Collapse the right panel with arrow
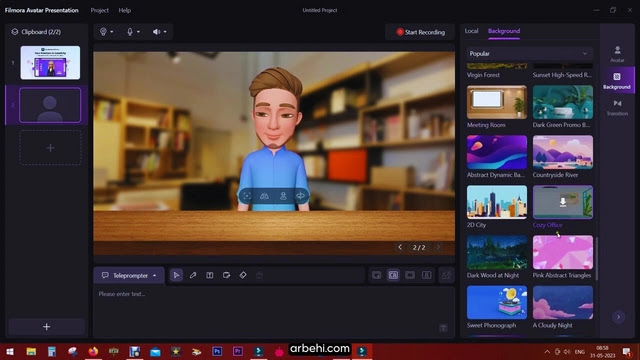This screenshot has width=640, height=360. pos(618,317)
